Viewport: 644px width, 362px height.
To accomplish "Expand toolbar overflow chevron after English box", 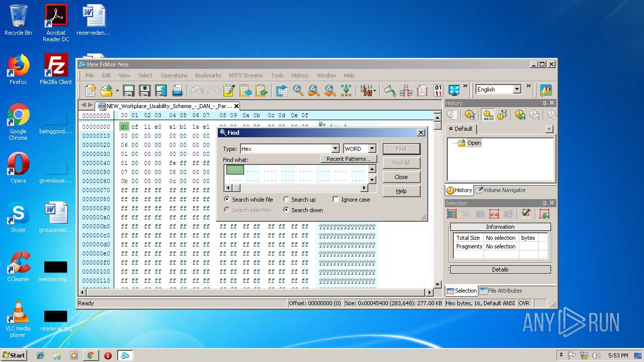I will (x=529, y=86).
